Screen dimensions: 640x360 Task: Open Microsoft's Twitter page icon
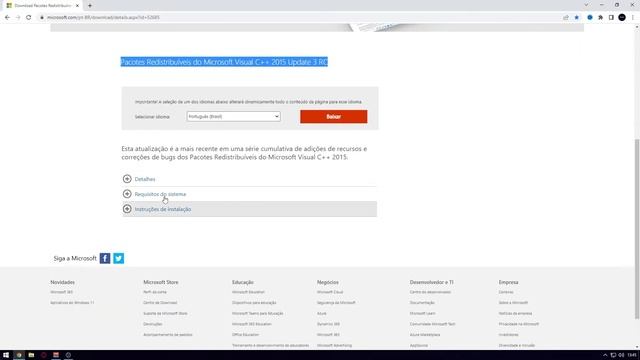pos(119,258)
